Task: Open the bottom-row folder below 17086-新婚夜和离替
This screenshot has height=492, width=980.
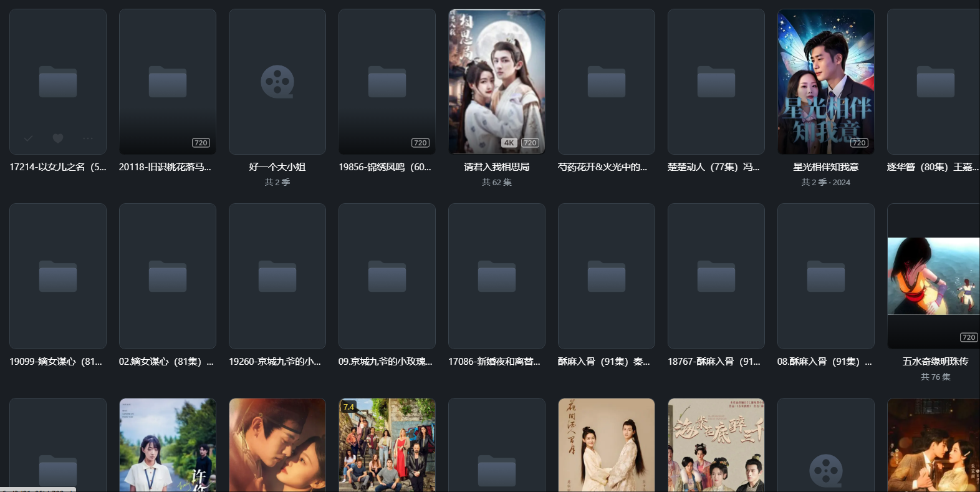Action: click(x=497, y=471)
